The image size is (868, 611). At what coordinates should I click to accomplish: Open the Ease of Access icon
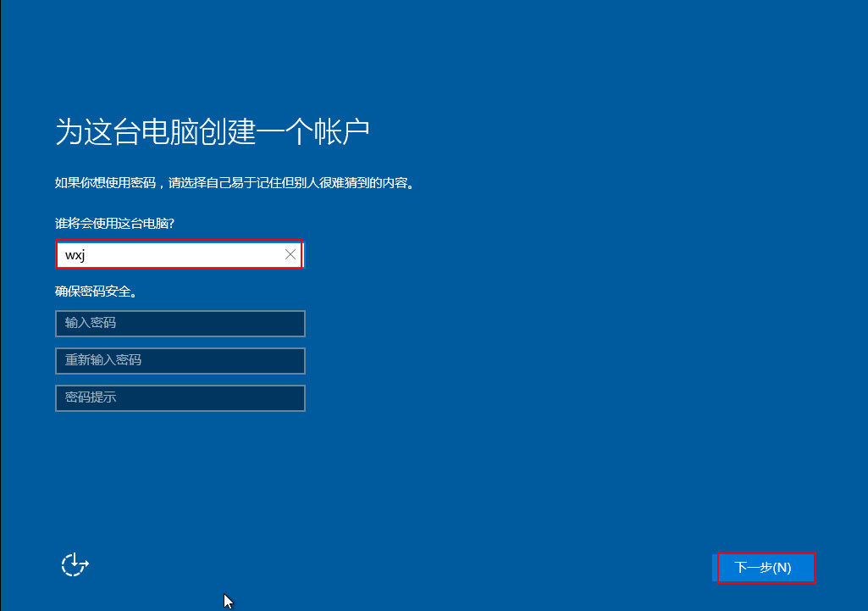click(x=75, y=564)
